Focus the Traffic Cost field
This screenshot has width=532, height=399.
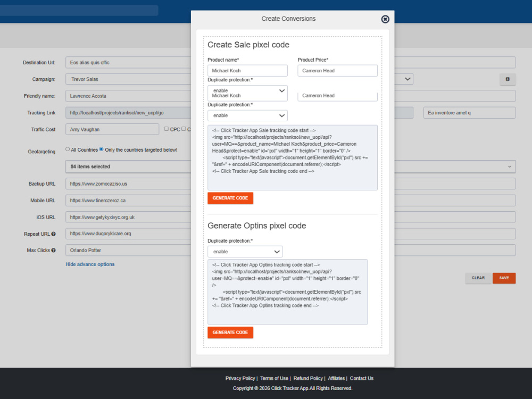point(112,129)
